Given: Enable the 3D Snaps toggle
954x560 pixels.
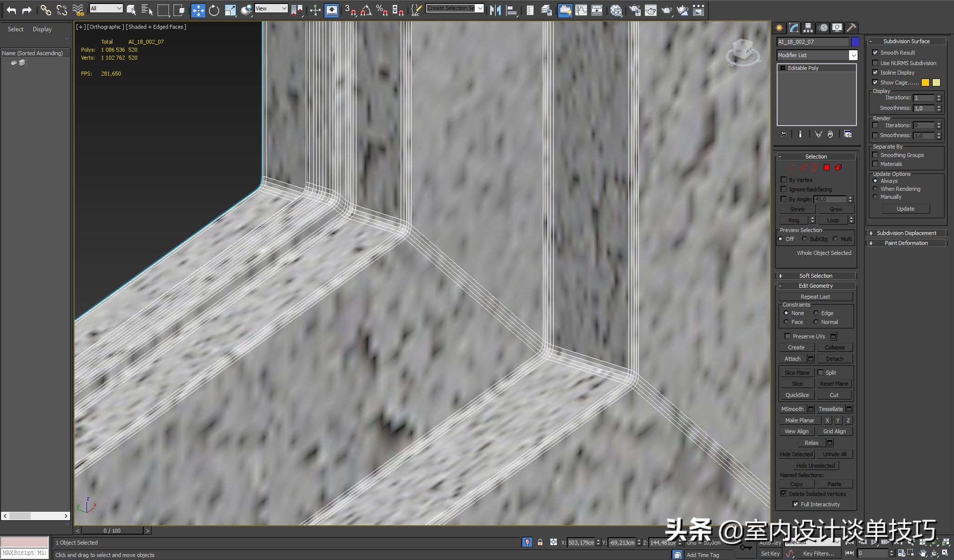Looking at the screenshot, I should click(x=351, y=10).
